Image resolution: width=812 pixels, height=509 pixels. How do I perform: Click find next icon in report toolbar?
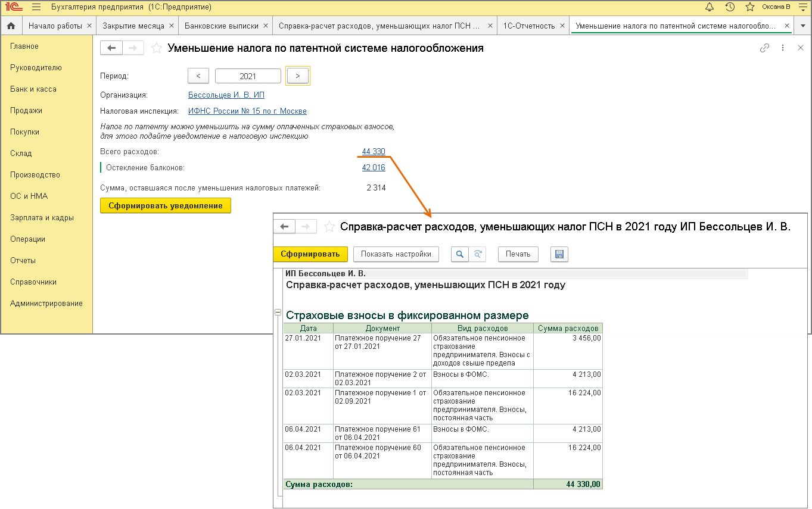coord(477,254)
